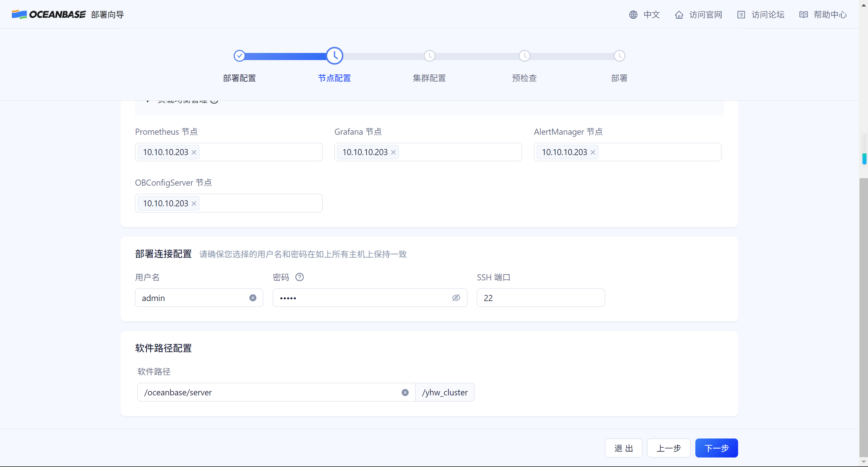Open AlertManager node selection dropdown

point(658,152)
